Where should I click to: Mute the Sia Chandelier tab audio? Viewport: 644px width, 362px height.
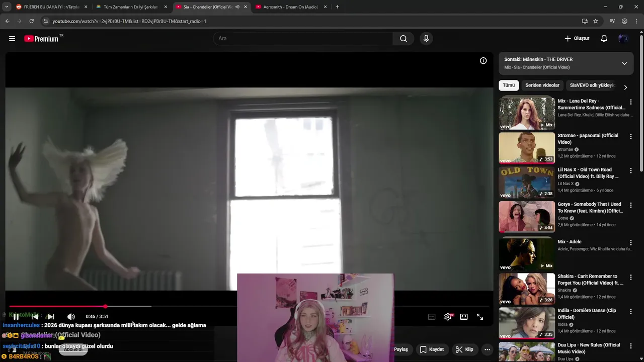237,7
